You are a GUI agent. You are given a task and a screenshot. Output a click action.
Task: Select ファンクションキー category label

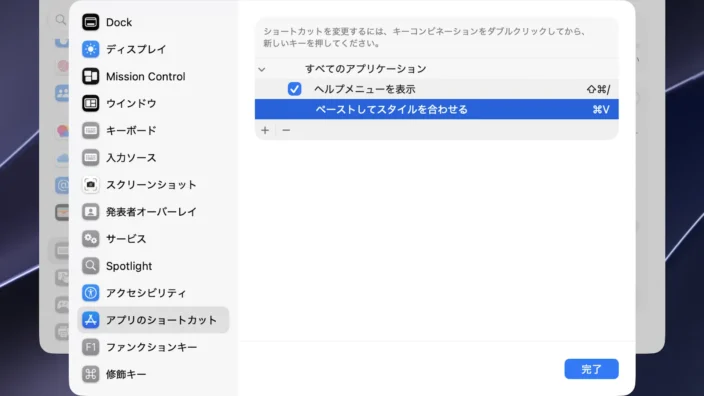coord(151,347)
